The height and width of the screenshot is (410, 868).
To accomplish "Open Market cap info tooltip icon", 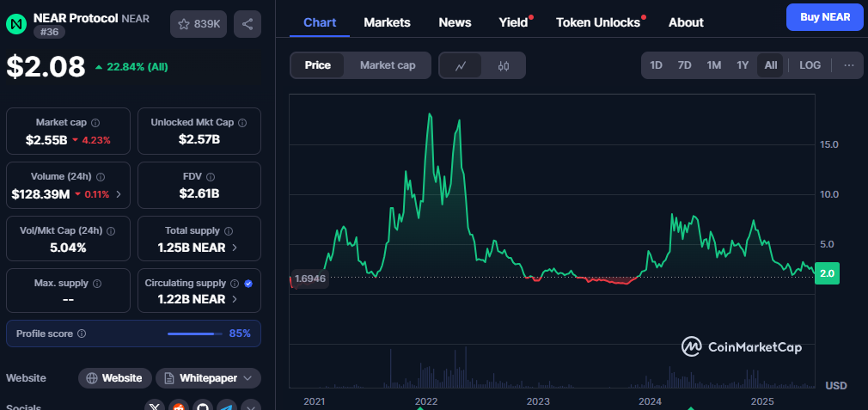I will tap(95, 122).
